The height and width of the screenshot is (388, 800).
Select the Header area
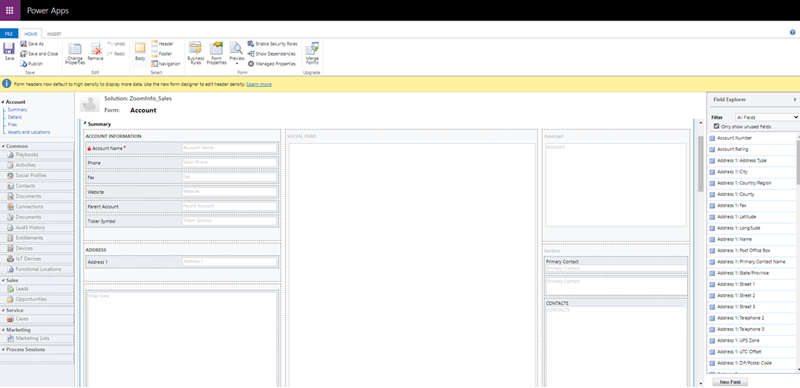click(x=162, y=44)
